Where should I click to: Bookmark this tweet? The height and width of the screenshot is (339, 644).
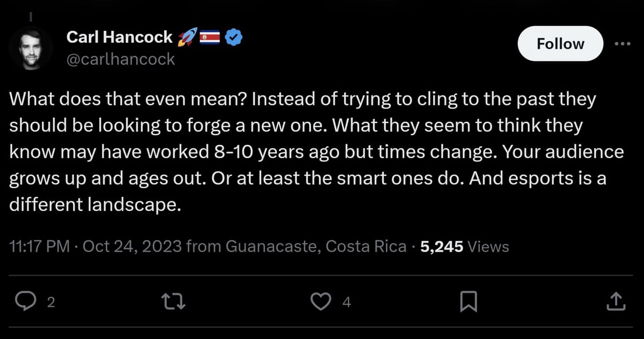[x=469, y=303]
